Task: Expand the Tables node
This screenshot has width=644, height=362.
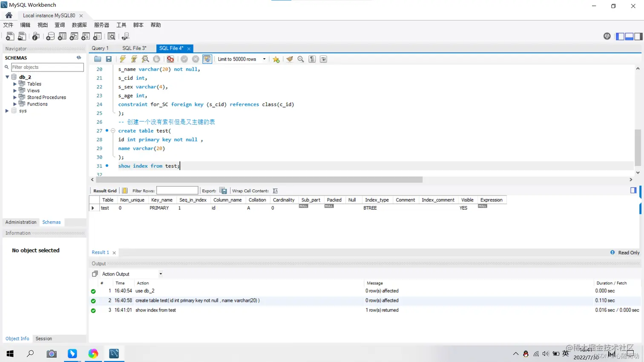Action: [x=15, y=84]
